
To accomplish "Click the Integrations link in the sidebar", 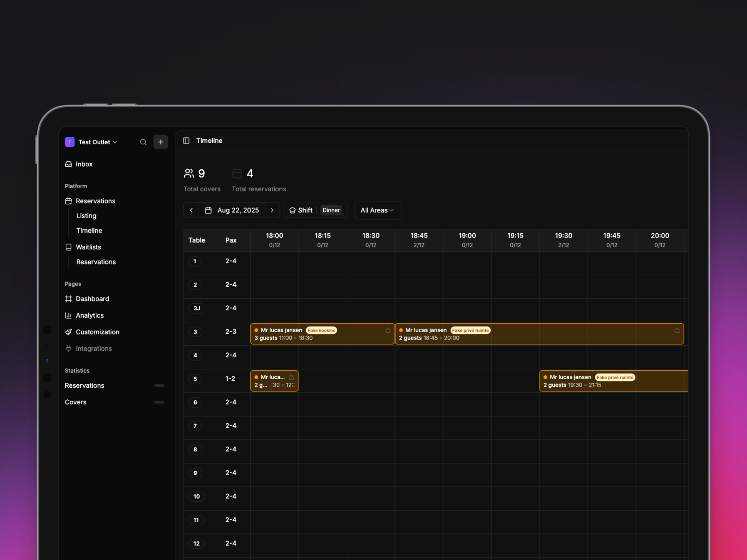I will (x=93, y=349).
